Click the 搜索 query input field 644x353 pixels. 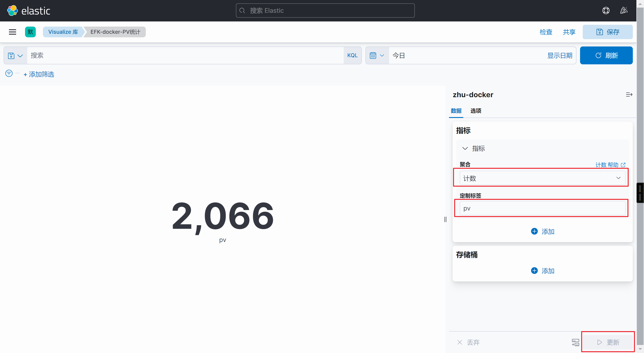pos(185,55)
